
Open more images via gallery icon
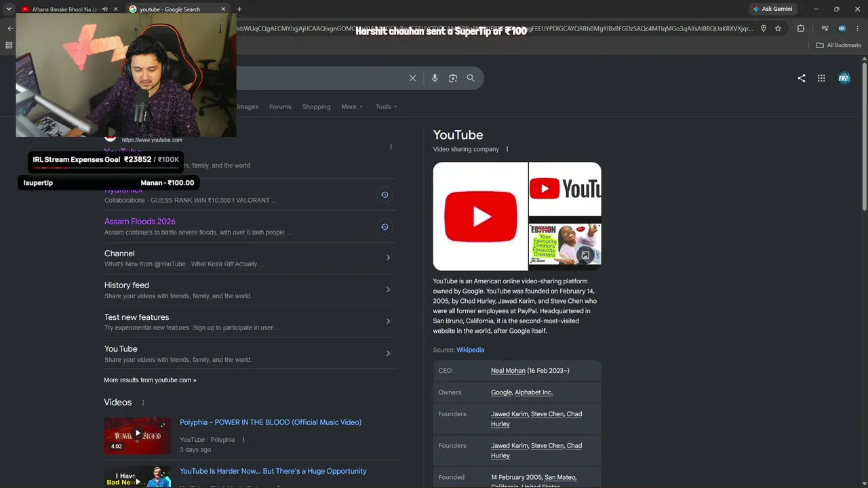click(585, 256)
